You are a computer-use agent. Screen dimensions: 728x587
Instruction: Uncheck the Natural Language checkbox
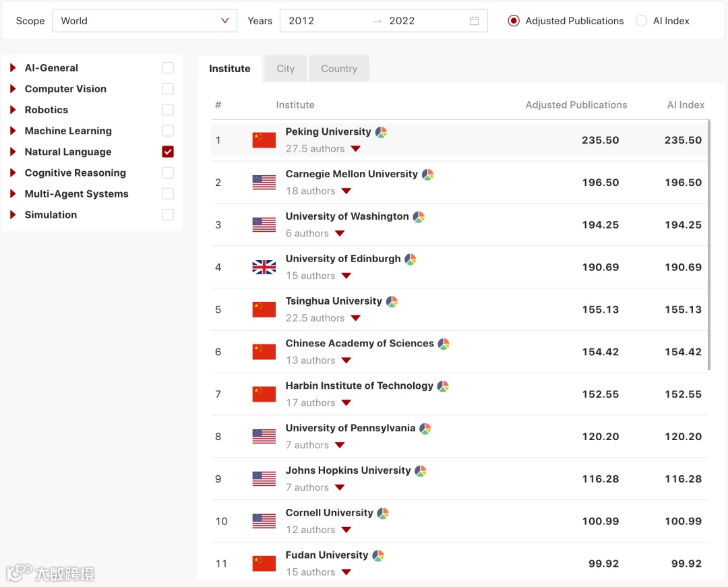168,152
